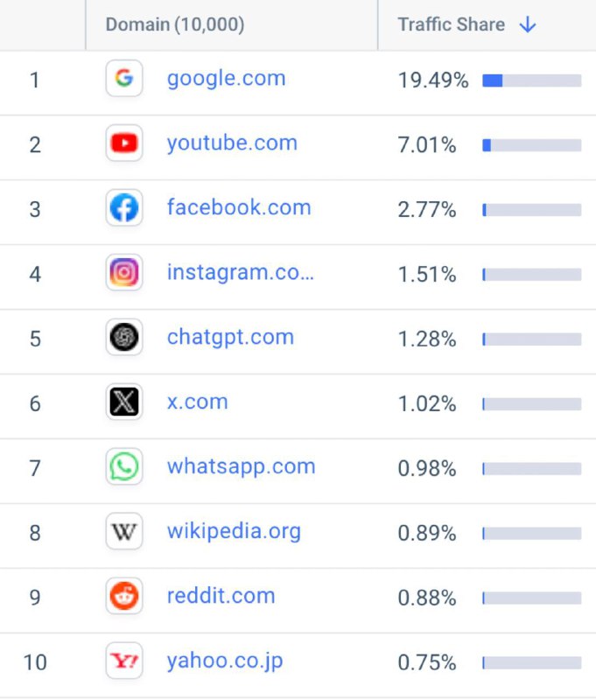The width and height of the screenshot is (596, 700).
Task: Click the google.com 19.49% traffic bar
Action: [x=532, y=80]
